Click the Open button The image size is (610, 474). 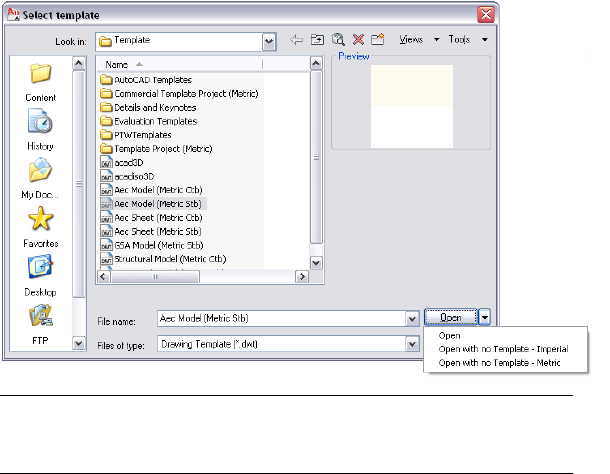click(451, 318)
